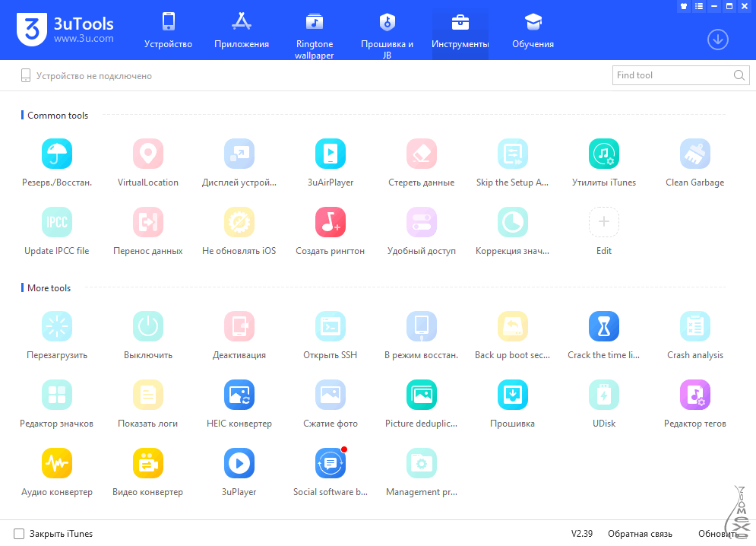
Task: Run the Clean Garbage tool
Action: [x=694, y=154]
